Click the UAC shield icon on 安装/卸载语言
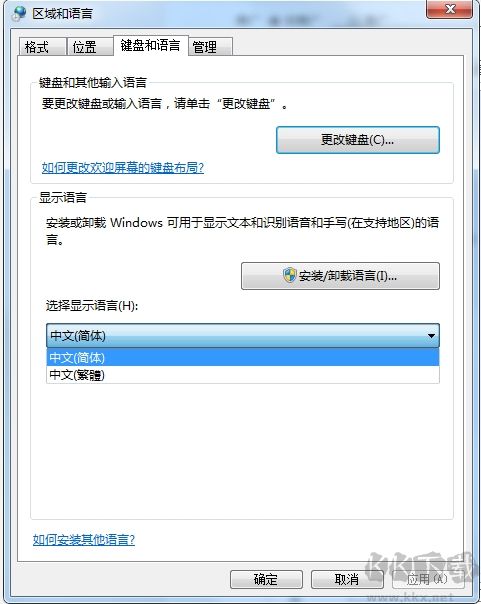Viewport: 481px width, 604px height. [290, 275]
